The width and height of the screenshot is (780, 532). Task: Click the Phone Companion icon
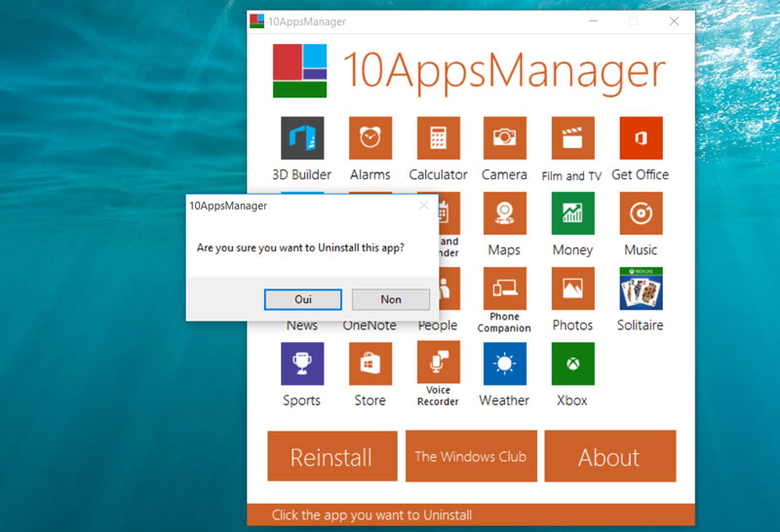coord(504,288)
